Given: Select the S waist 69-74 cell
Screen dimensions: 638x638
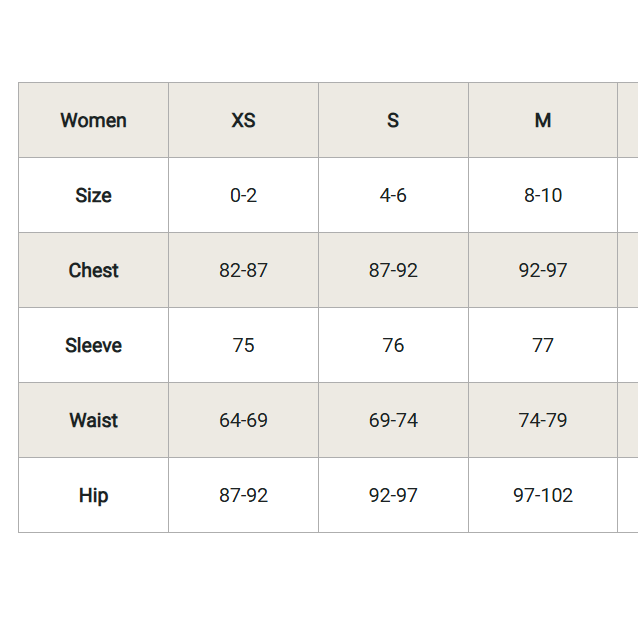Looking at the screenshot, I should point(393,420).
